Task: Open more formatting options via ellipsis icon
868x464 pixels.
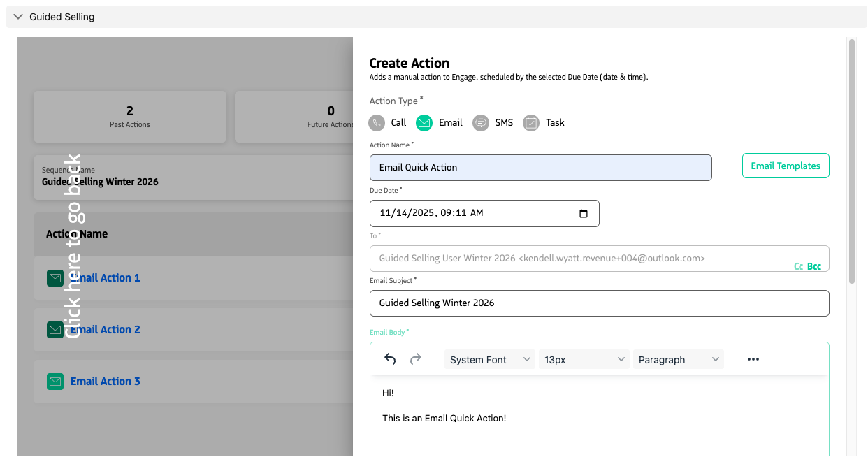Action: tap(753, 358)
